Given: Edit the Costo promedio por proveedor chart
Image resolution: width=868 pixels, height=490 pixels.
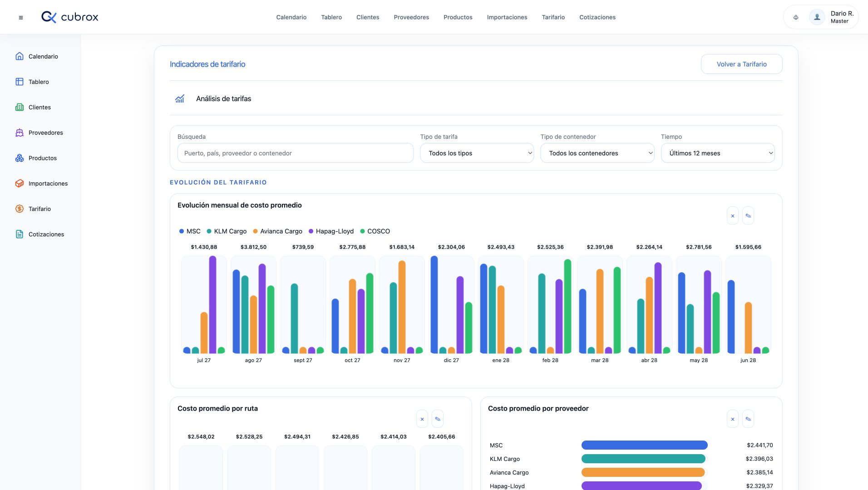Looking at the screenshot, I should click(x=748, y=419).
